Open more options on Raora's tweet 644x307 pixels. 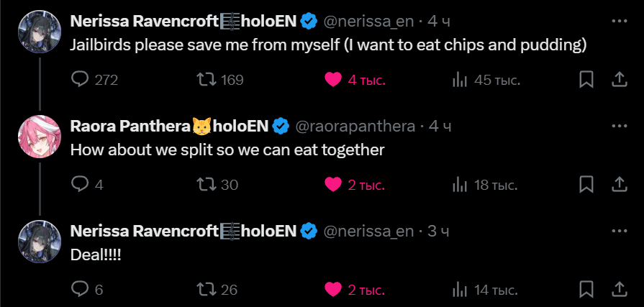[x=619, y=127]
